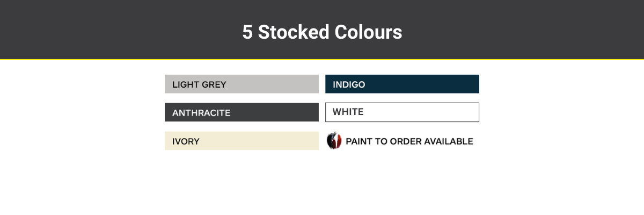Image resolution: width=644 pixels, height=215 pixels.
Task: Click the 'INDIGO' text label
Action: click(349, 84)
